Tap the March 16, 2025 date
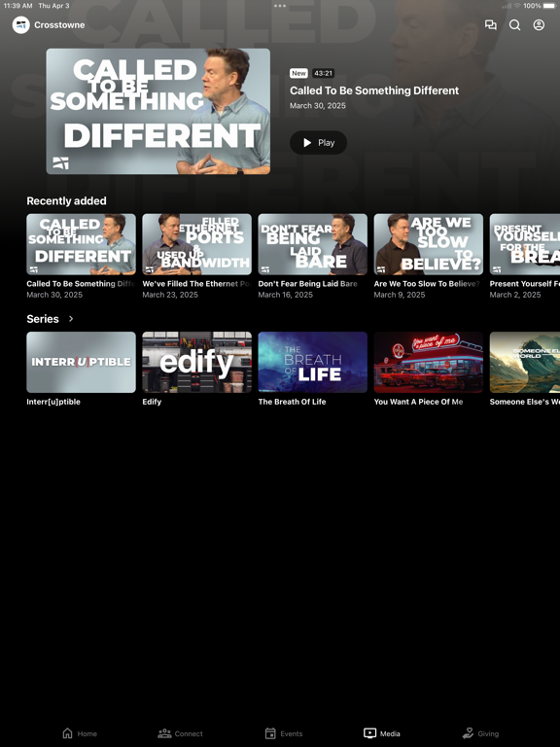 285,295
